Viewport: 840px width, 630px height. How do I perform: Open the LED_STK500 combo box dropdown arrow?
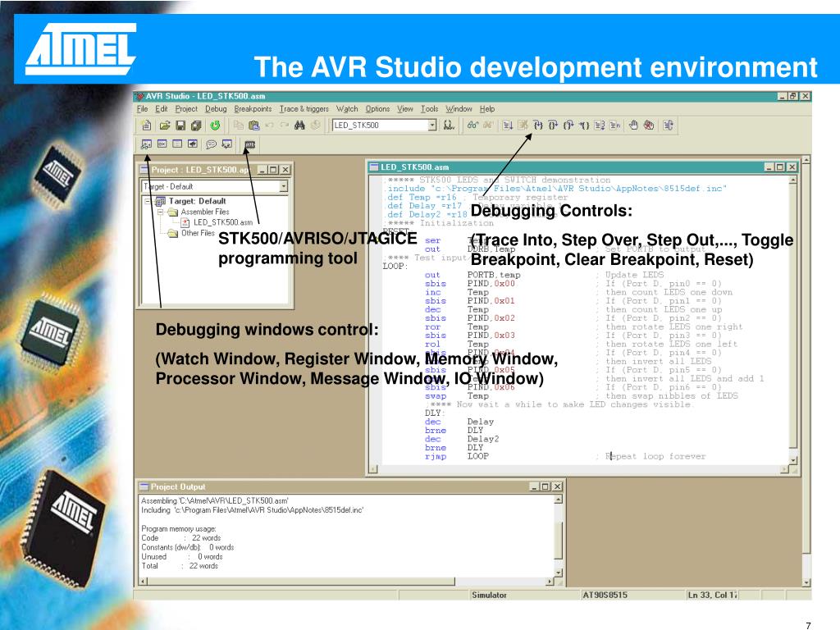pos(432,126)
